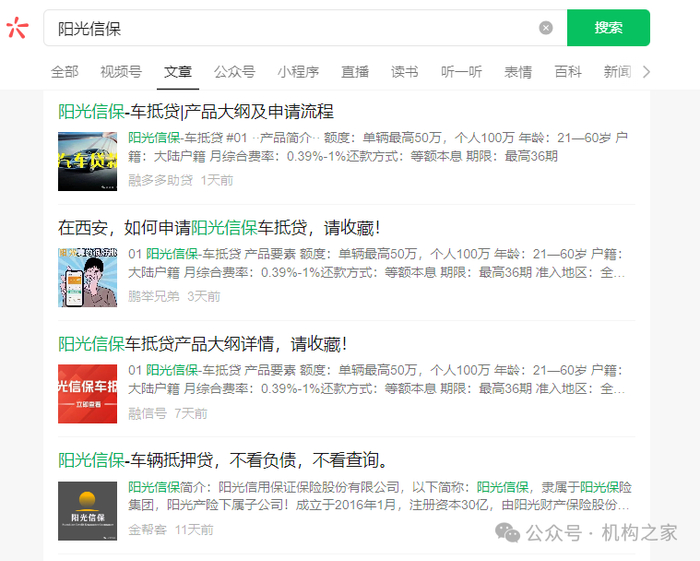Screen dimensions: 700x561
Task: Click the source name 融多多助贷
Action: [161, 180]
